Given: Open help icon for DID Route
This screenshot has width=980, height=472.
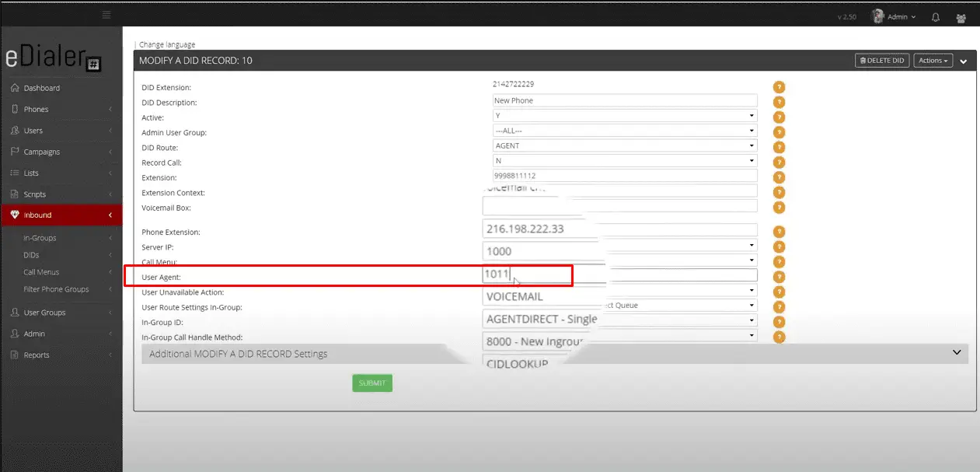Looking at the screenshot, I should 779,147.
